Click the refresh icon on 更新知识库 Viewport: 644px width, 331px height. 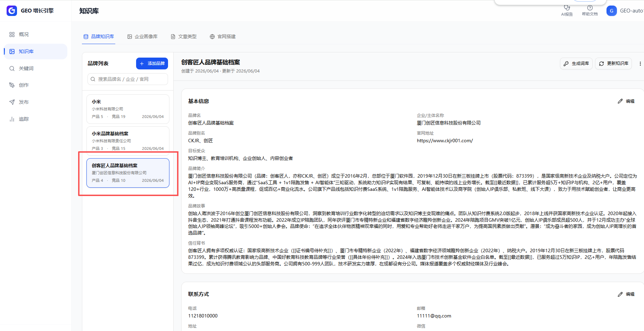[x=602, y=63]
